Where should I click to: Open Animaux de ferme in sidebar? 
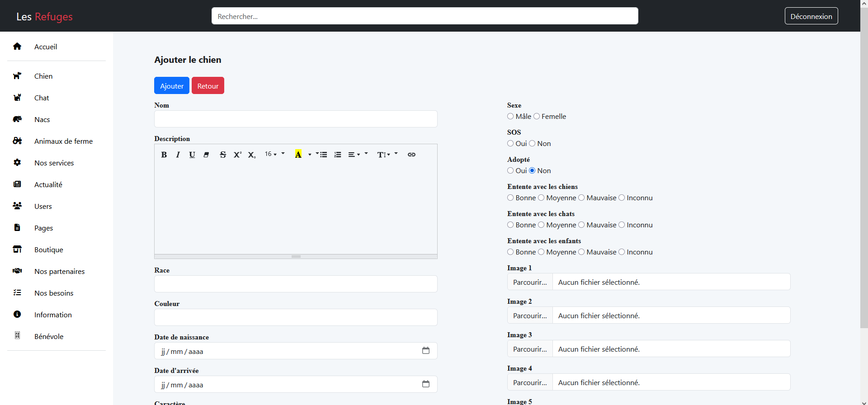click(x=63, y=141)
